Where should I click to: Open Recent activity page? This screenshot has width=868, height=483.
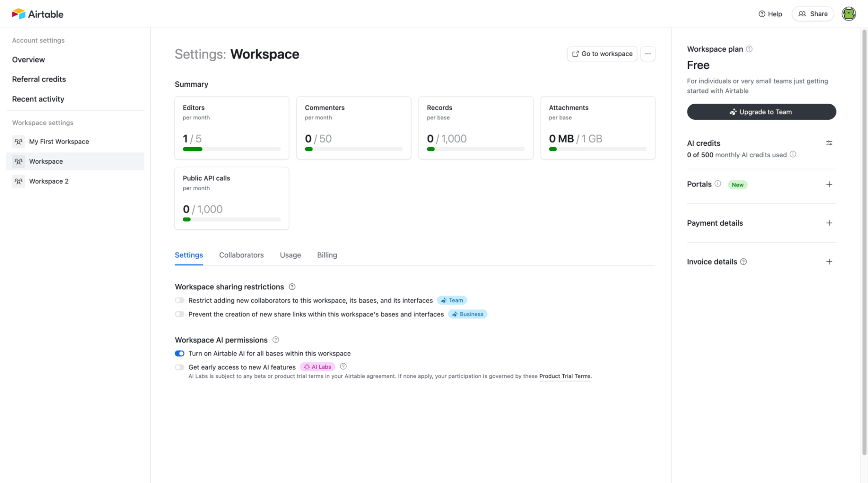coord(38,99)
